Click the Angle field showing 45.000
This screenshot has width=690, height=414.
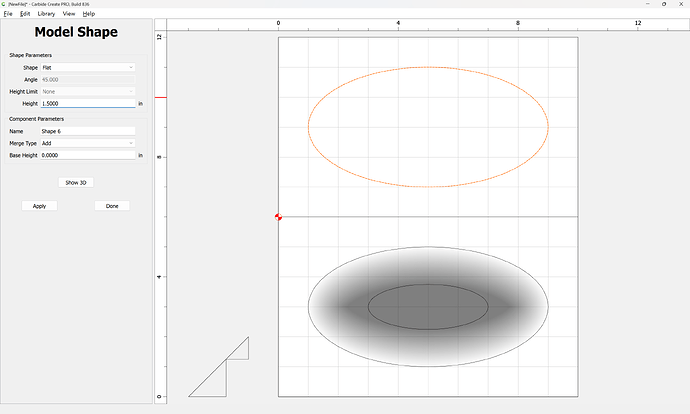(x=87, y=79)
